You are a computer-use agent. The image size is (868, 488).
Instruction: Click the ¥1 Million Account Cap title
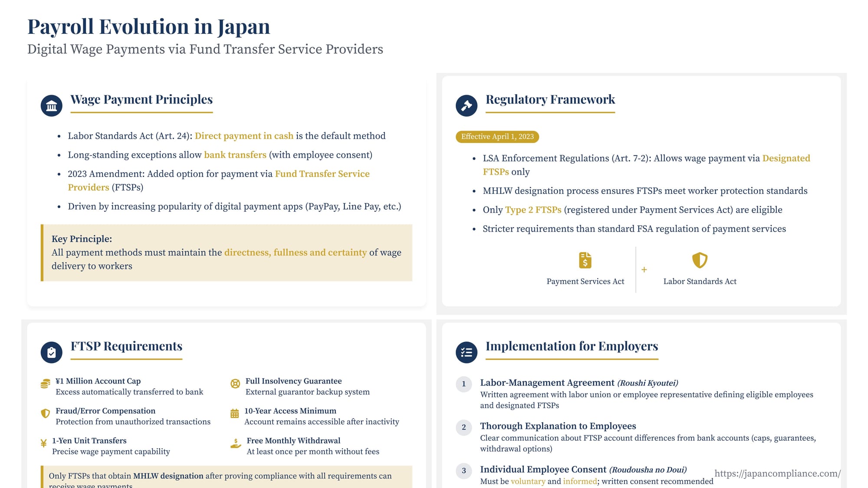[x=98, y=381]
